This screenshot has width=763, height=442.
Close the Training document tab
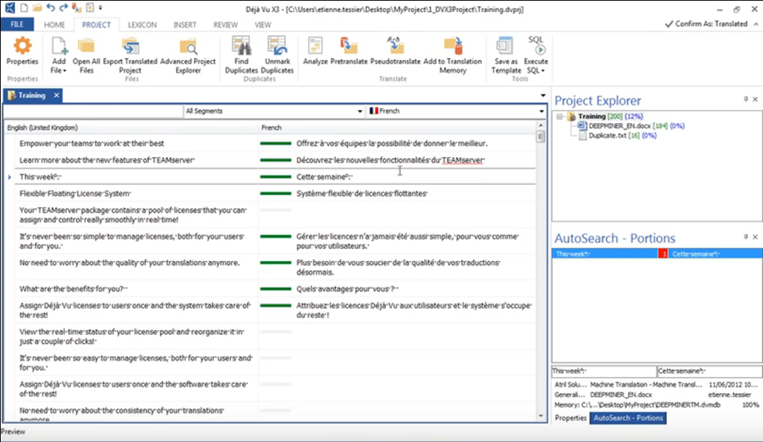(x=56, y=95)
